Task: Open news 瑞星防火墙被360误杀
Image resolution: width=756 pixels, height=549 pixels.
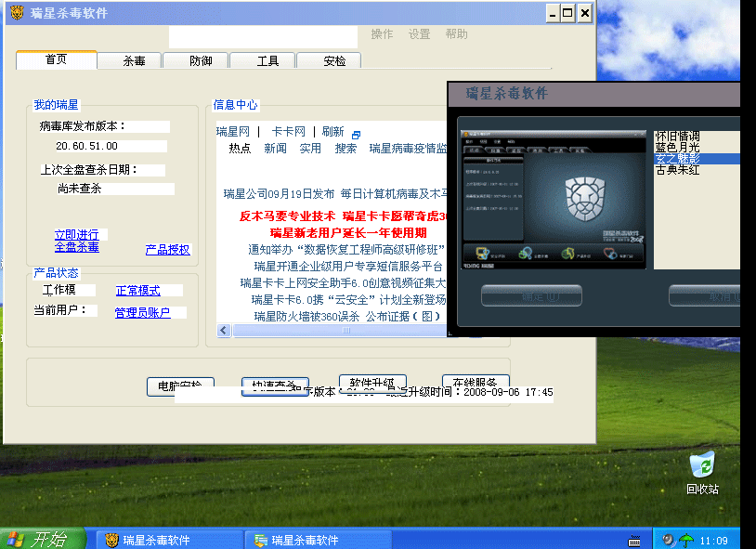Action: coord(347,317)
